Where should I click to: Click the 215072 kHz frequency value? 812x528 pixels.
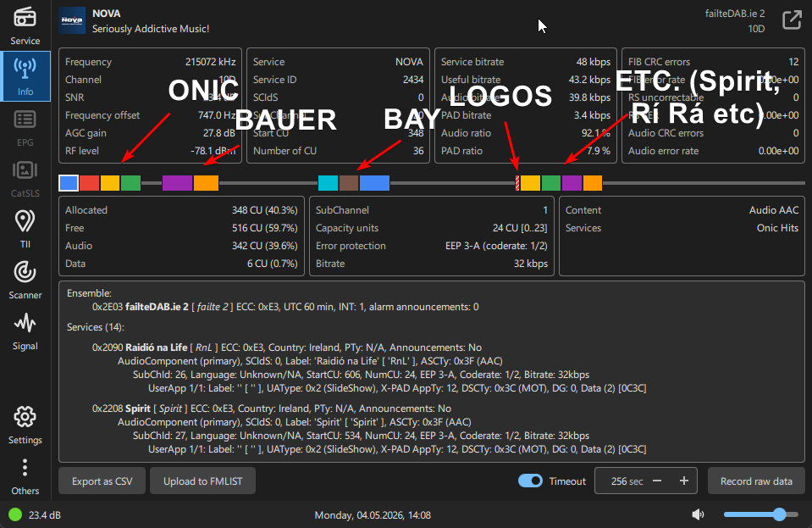click(x=210, y=62)
